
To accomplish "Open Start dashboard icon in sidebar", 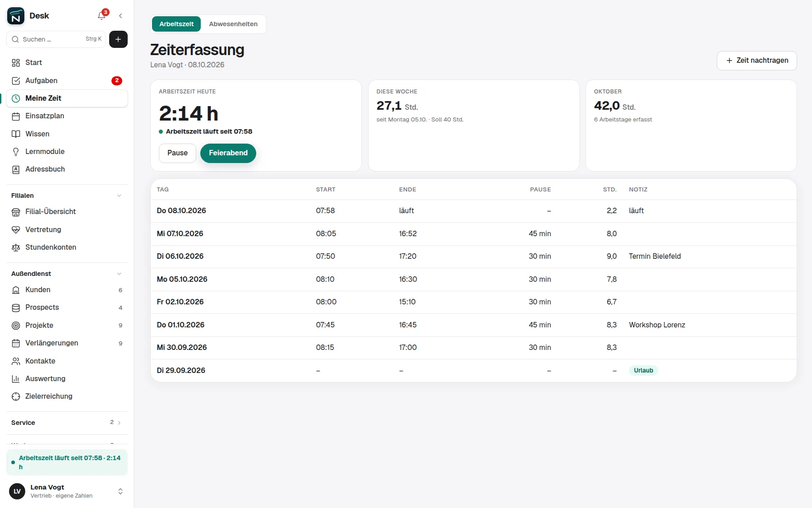I will point(16,63).
